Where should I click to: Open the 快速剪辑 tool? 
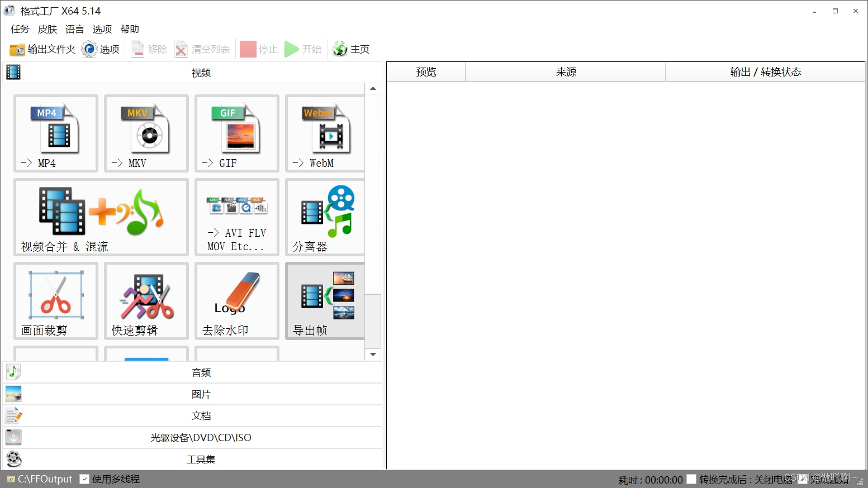146,301
